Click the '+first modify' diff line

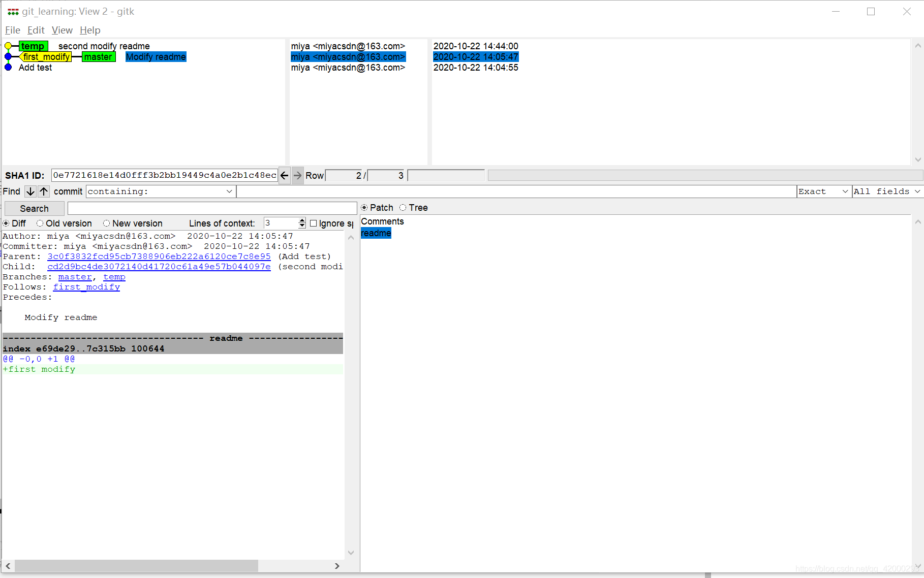tap(39, 369)
